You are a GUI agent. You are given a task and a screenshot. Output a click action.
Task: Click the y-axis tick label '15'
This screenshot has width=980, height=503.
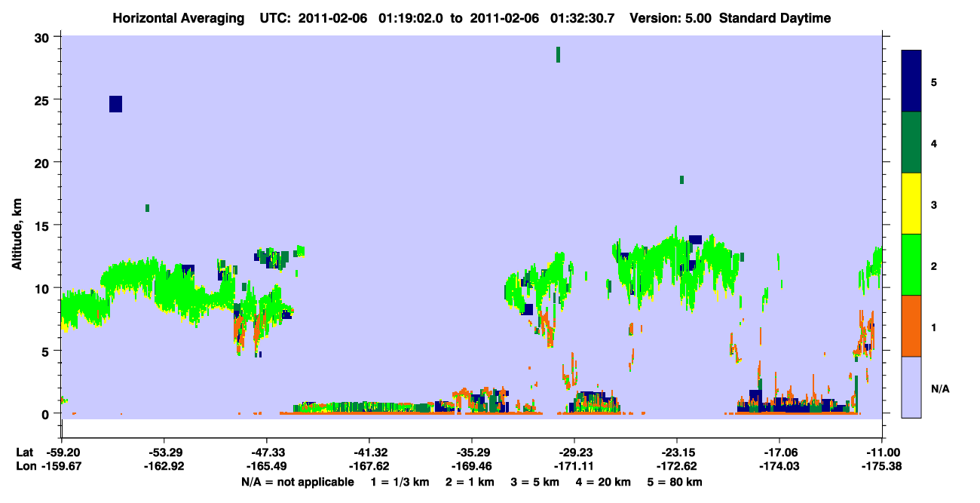[43, 225]
